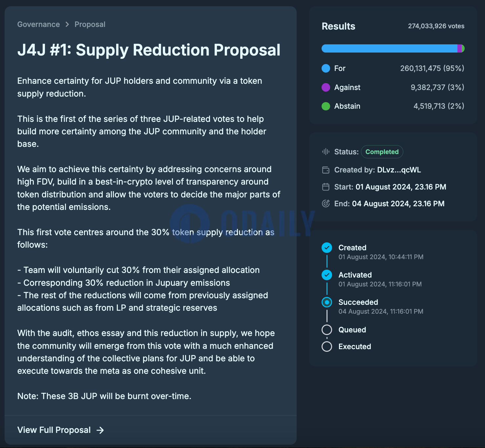This screenshot has width=485, height=448.
Task: Click the Created by wallet icon
Action: point(326,170)
